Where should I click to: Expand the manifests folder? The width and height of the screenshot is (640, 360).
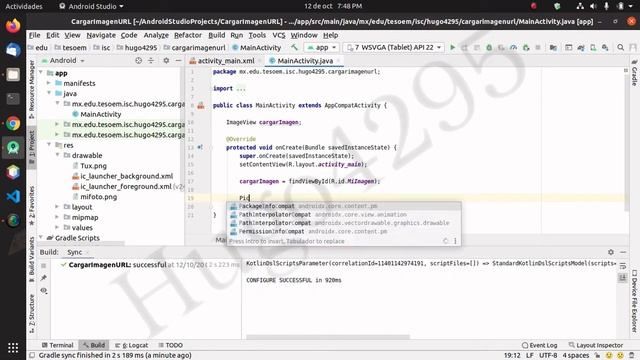(49, 83)
